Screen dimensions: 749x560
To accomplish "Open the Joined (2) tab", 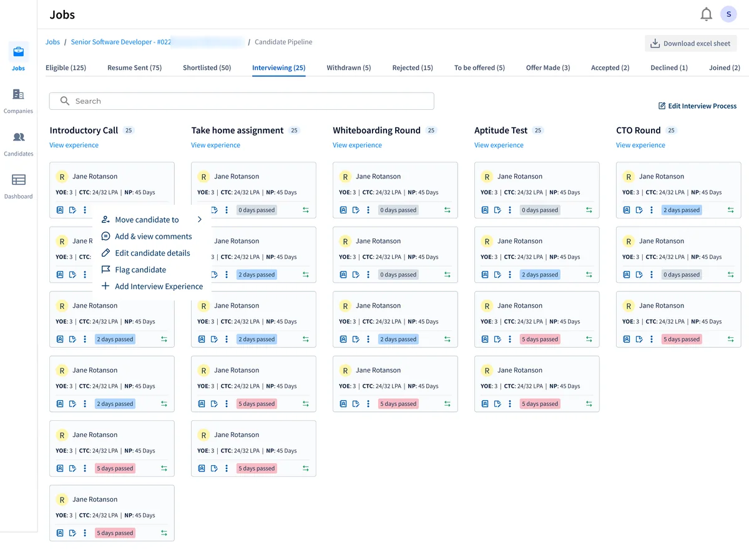I will [x=725, y=67].
